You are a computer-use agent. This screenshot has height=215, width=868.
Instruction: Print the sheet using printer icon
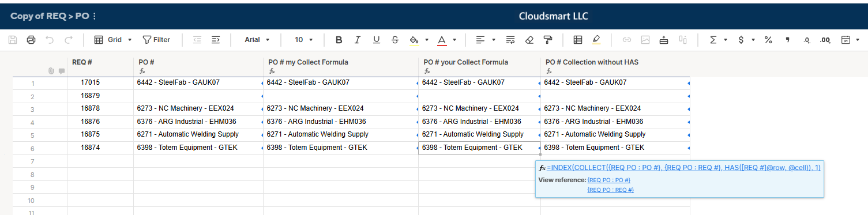pos(31,40)
